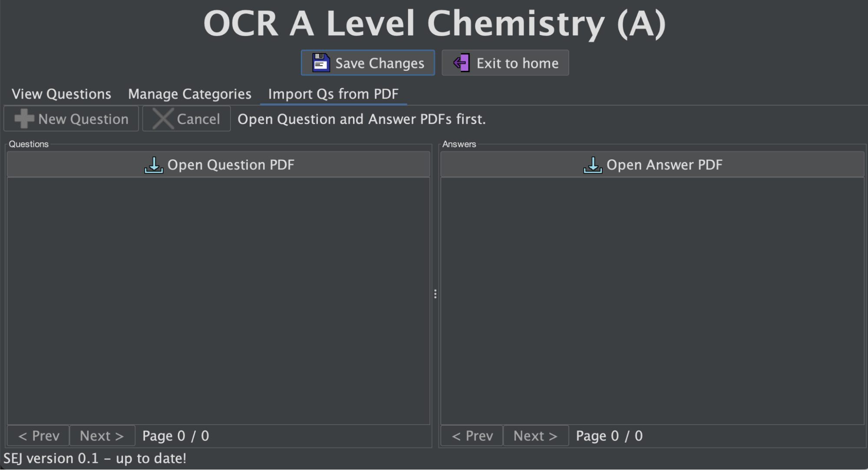The image size is (868, 470).
Task: Select the Import Qs from PDF tab
Action: click(333, 94)
